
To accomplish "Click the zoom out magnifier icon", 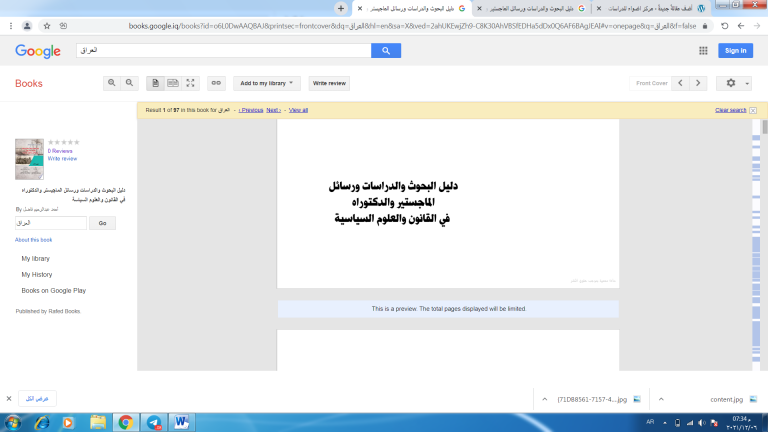I will coord(129,83).
